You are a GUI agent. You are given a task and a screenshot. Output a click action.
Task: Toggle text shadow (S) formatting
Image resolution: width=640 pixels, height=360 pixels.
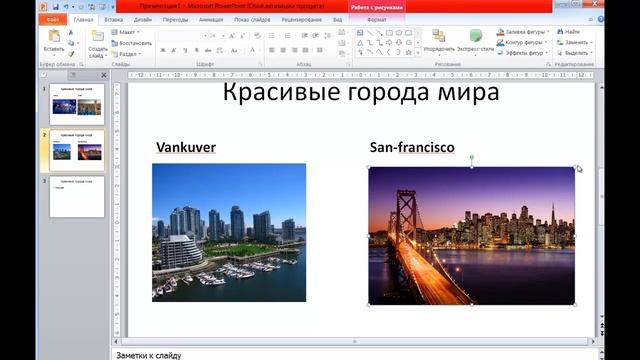[197, 50]
